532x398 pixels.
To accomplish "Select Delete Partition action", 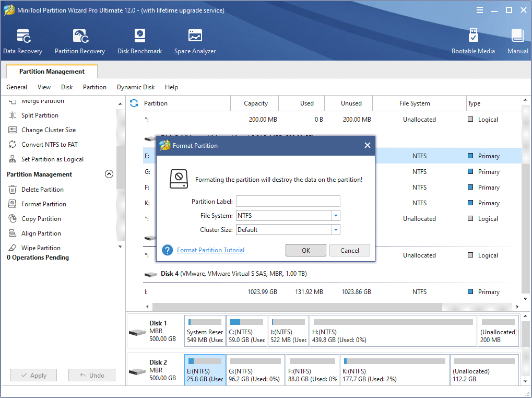I will 42,189.
